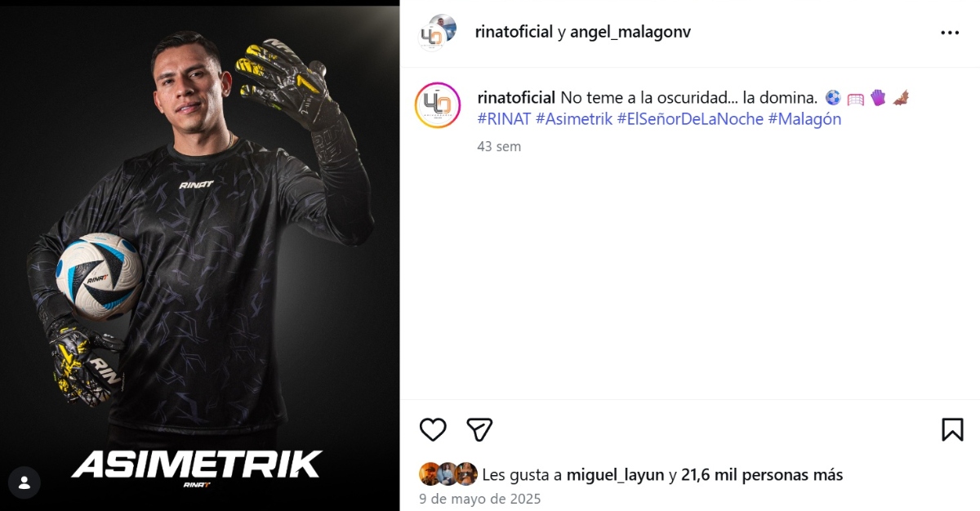
Task: Click the 43 sem timestamp
Action: click(499, 147)
